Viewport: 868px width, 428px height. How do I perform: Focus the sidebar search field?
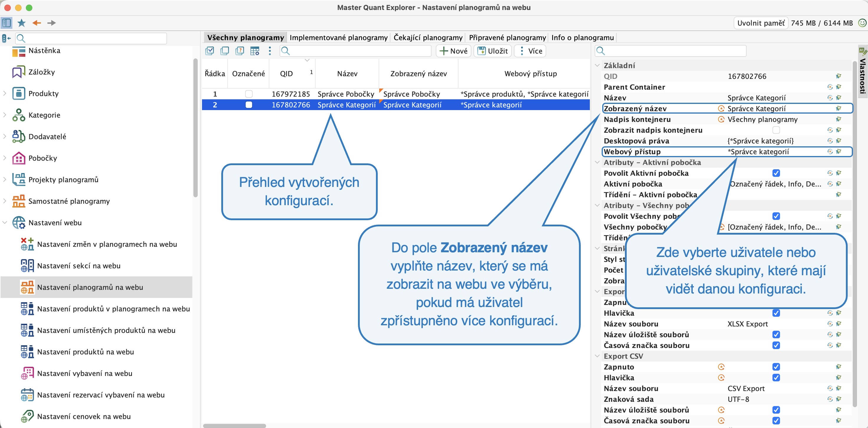91,38
